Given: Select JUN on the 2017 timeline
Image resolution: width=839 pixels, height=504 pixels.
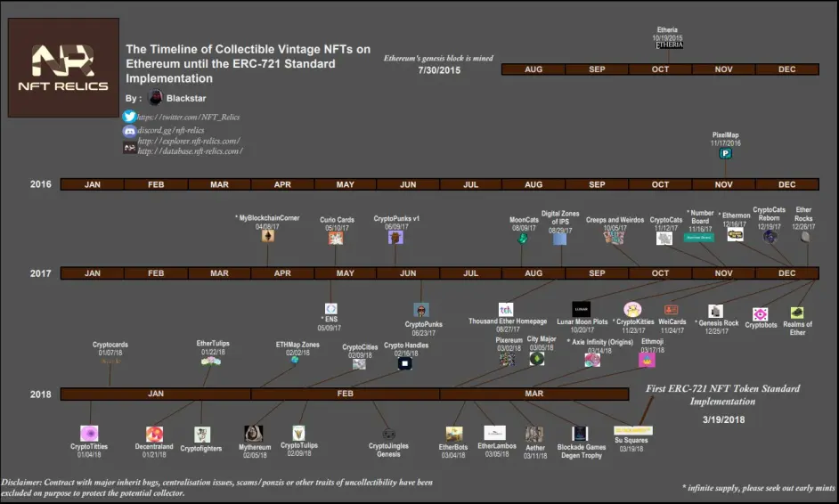Looking at the screenshot, I should [408, 273].
